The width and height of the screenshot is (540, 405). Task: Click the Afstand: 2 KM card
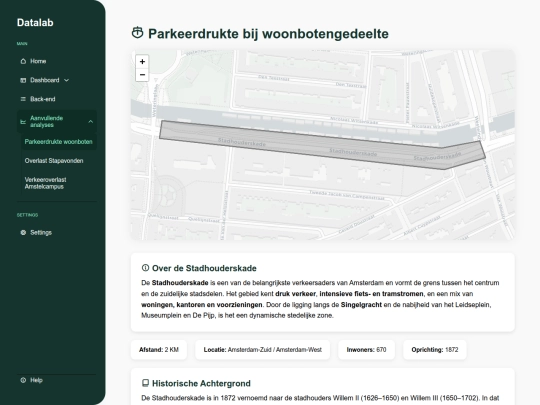click(159, 350)
